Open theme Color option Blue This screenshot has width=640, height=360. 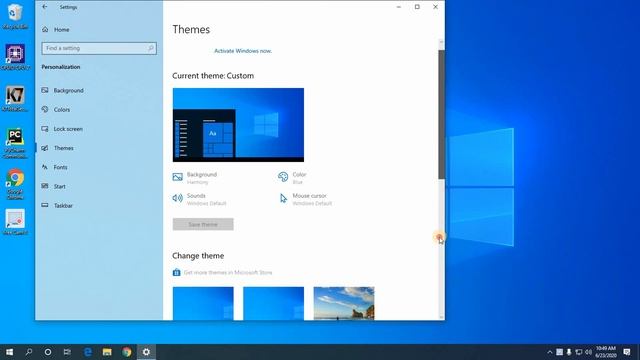tap(292, 178)
